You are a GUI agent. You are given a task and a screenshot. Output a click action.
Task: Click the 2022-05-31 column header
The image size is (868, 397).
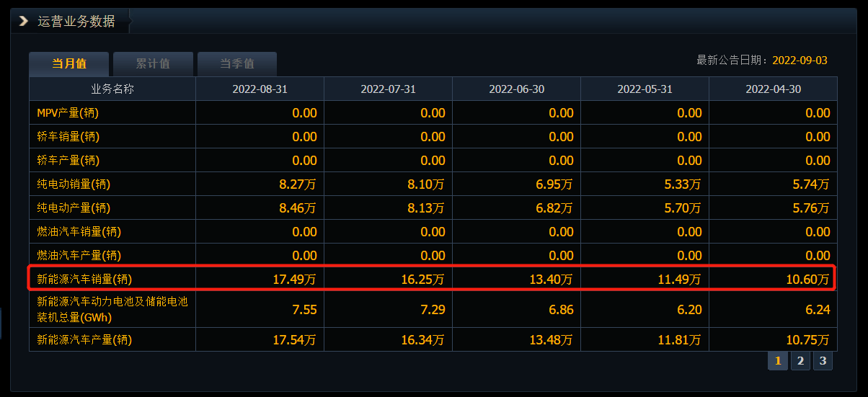click(645, 89)
